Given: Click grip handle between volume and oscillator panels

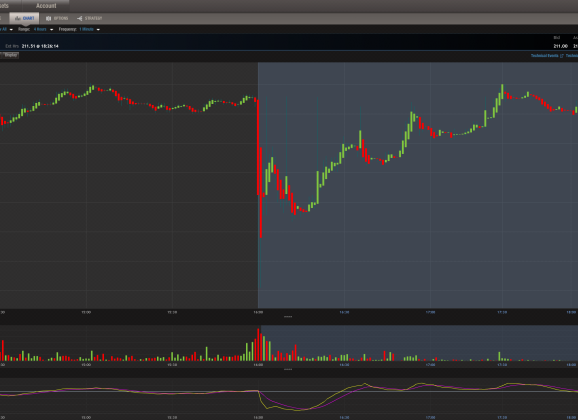Looking at the screenshot, I should 288,369.
